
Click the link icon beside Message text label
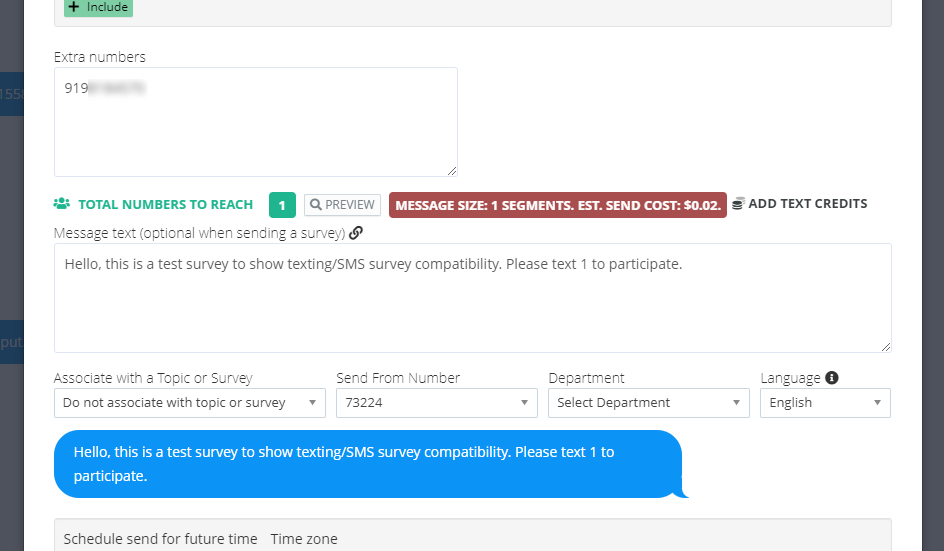point(356,233)
